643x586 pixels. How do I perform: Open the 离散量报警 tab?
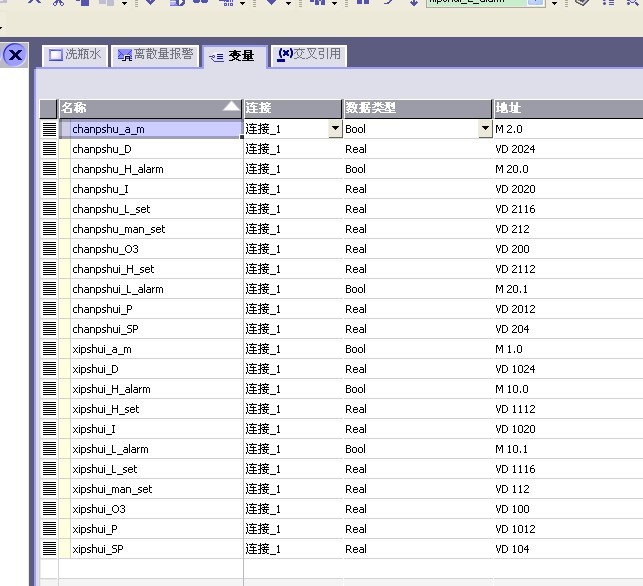(155, 55)
